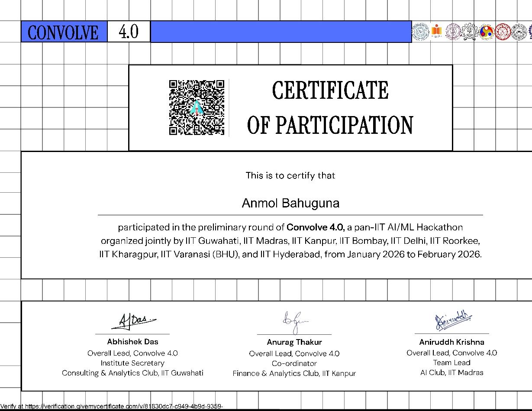Select the recipient name Anmol Bahuguna
The image size is (532, 411).
point(290,203)
